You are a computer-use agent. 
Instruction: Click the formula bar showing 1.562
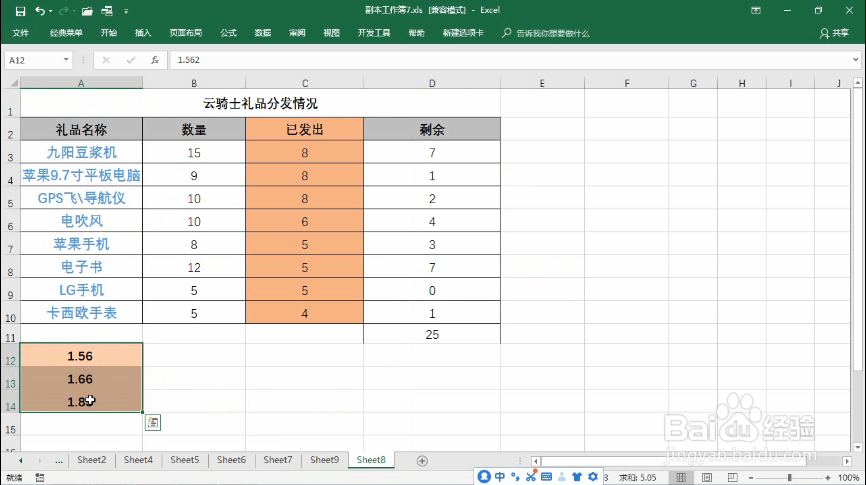[x=508, y=60]
